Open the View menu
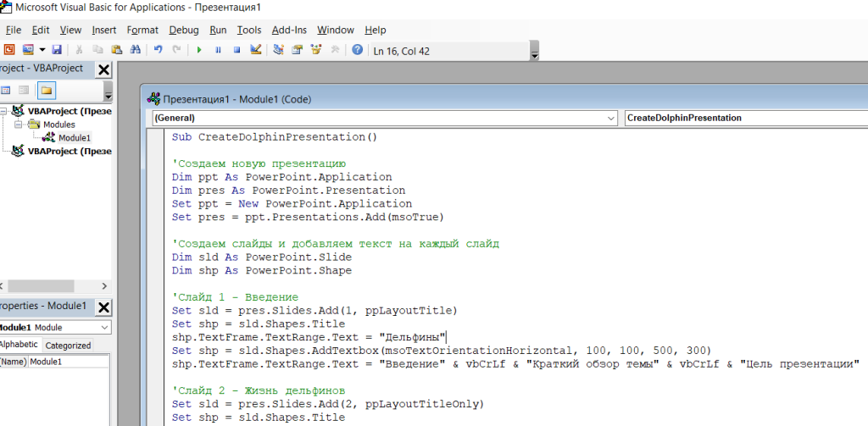This screenshot has width=868, height=426. 70,30
